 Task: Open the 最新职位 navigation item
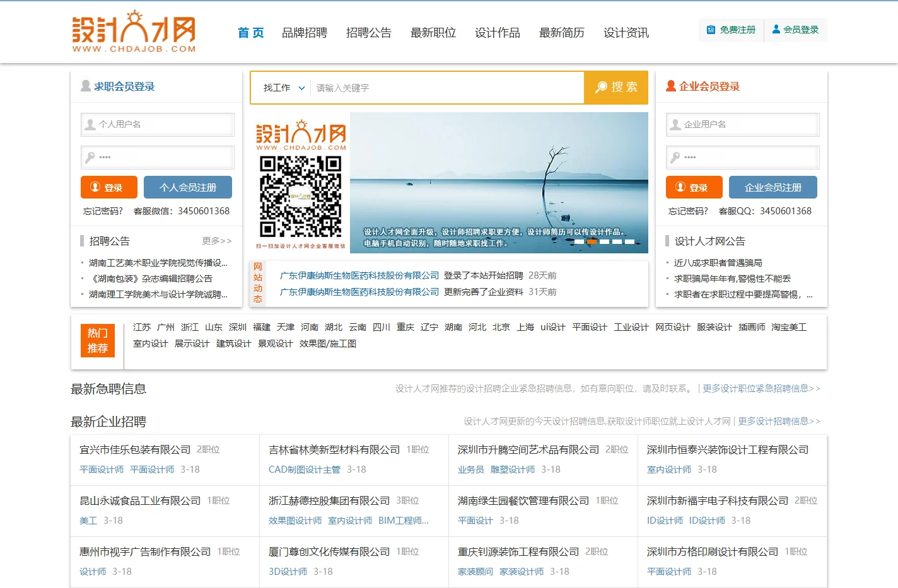point(433,33)
